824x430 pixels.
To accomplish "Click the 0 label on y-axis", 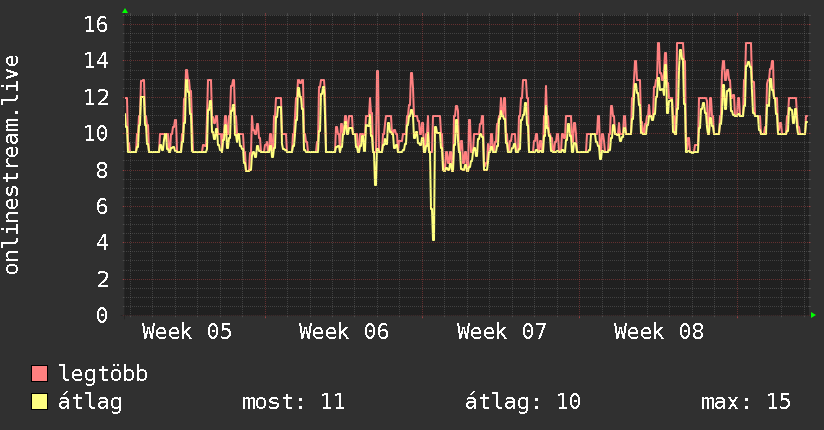I will coord(102,316).
